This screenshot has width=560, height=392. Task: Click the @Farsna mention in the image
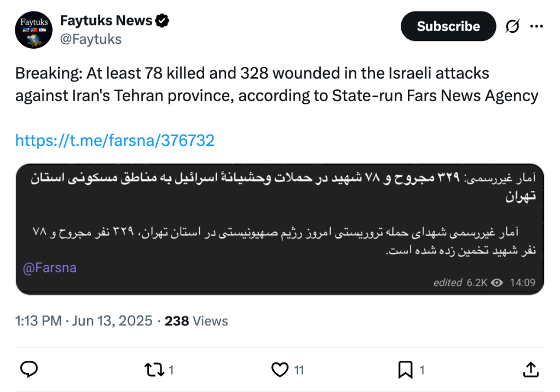pos(50,268)
